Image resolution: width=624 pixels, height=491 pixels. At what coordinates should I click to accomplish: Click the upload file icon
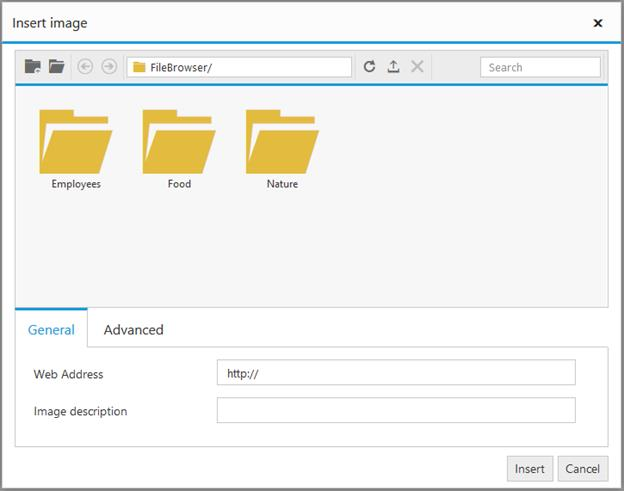point(393,67)
